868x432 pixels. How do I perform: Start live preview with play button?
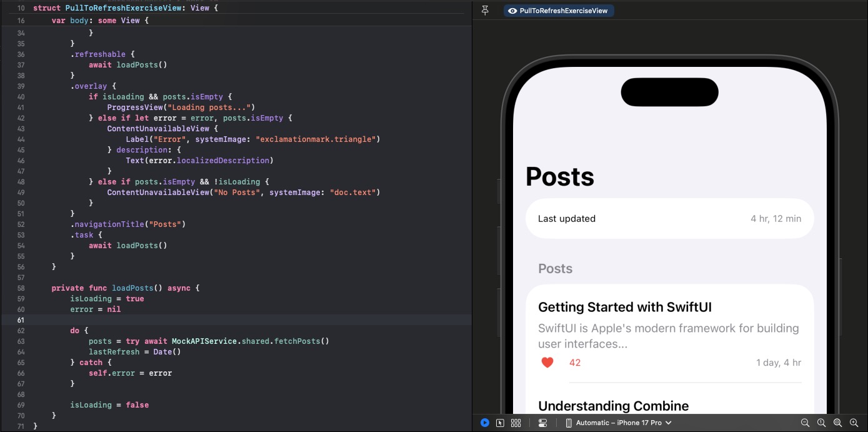pos(485,423)
